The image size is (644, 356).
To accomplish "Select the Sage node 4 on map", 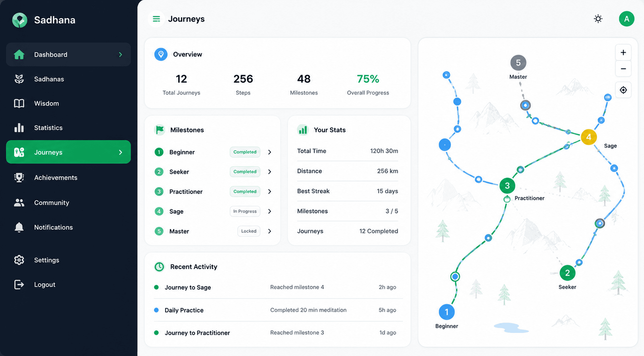I will coord(589,137).
